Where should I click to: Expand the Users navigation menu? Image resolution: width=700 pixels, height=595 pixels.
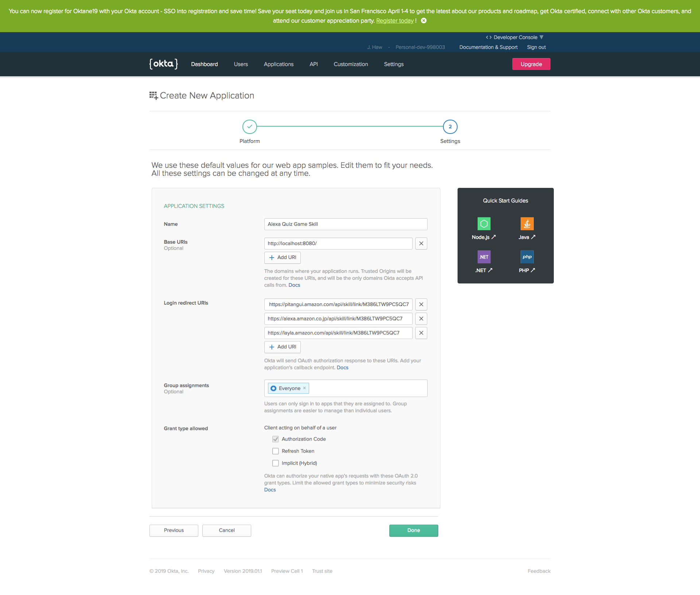pyautogui.click(x=241, y=64)
